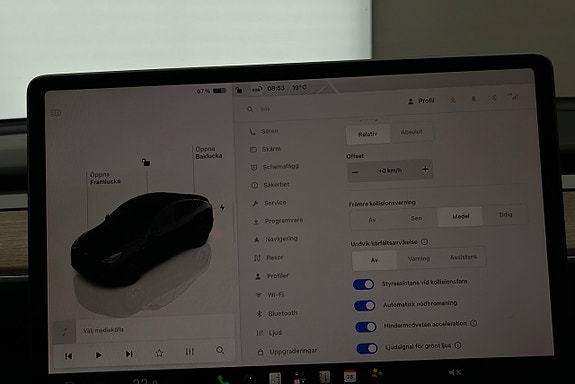The image size is (575, 384).
Task: Open Navigering settings
Action: (275, 239)
